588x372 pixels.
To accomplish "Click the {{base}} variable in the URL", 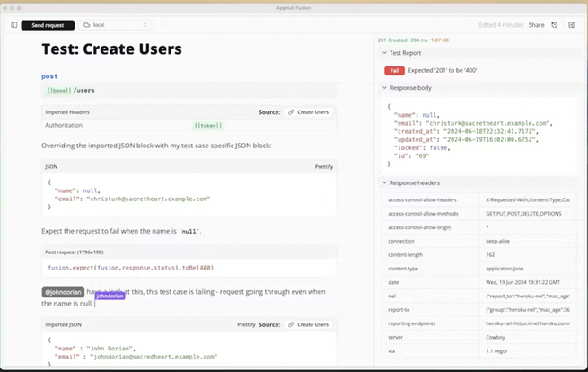I will [x=59, y=90].
